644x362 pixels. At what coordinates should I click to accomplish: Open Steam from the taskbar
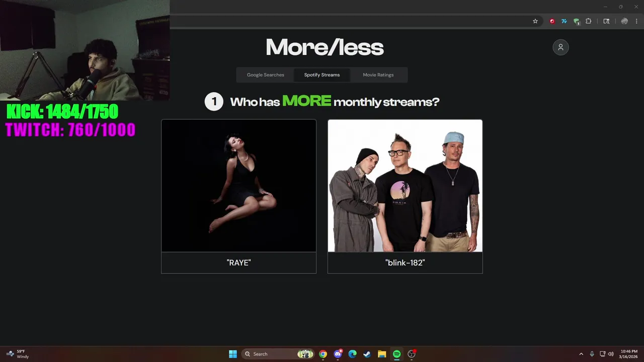click(x=367, y=354)
